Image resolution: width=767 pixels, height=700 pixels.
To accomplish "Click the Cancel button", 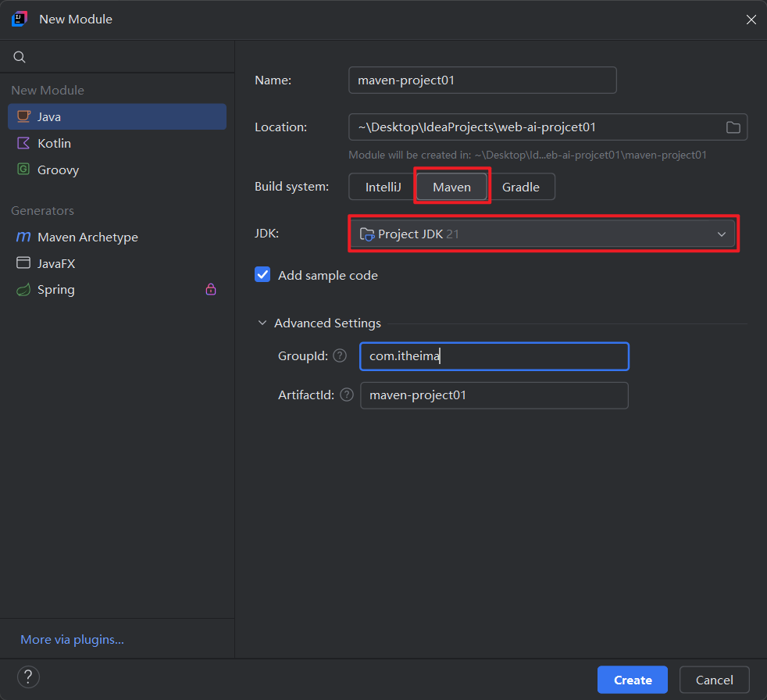I will (x=714, y=680).
